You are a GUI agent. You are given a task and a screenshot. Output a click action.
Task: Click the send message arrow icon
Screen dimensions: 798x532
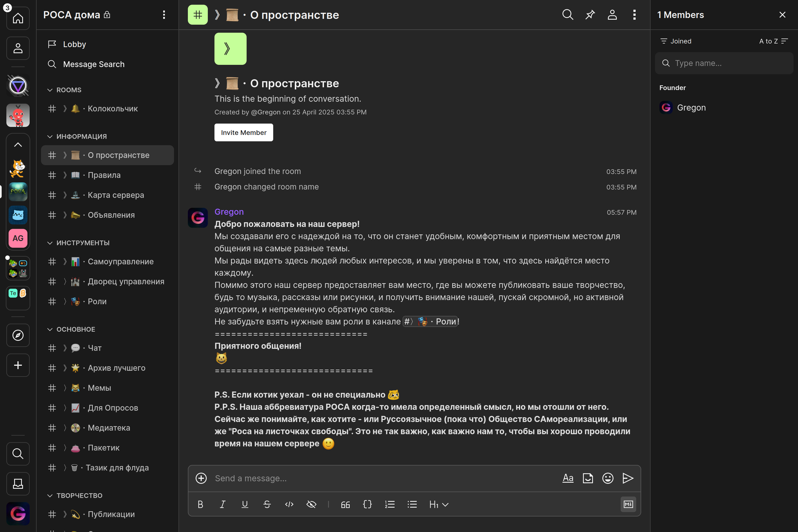click(628, 478)
